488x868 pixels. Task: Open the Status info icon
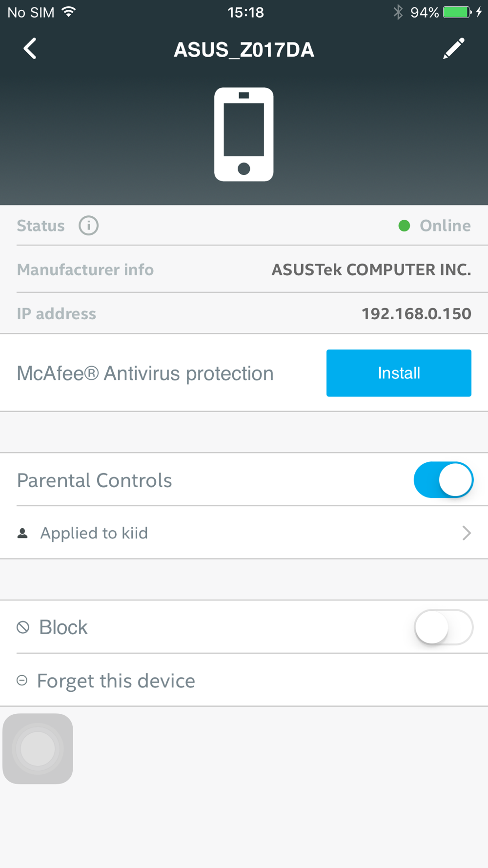(x=89, y=226)
